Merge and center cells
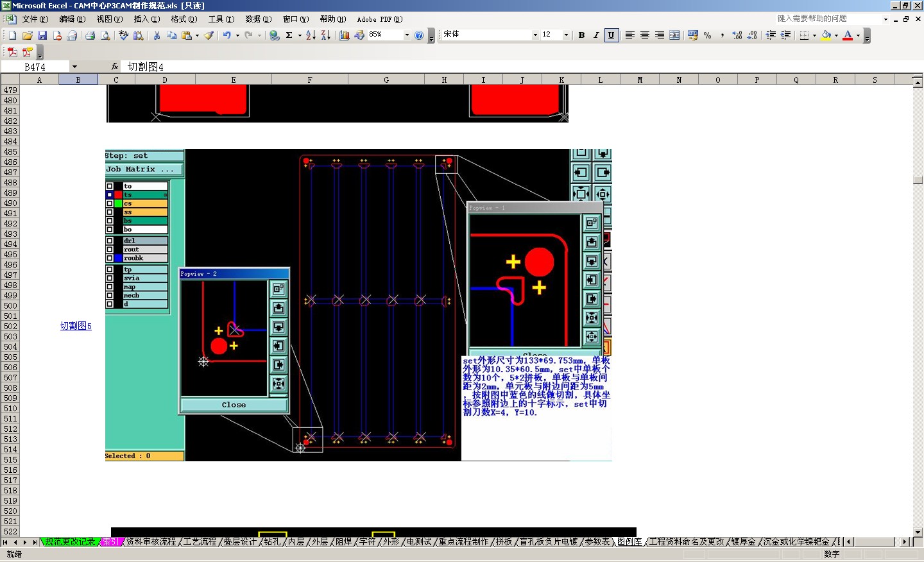The width and height of the screenshot is (924, 562). click(674, 35)
